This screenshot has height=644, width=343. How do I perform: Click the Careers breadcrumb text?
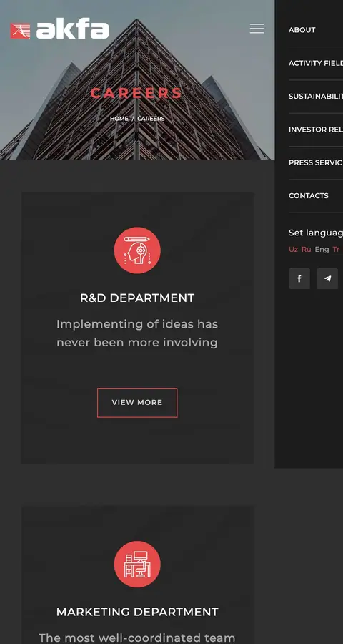(x=151, y=118)
